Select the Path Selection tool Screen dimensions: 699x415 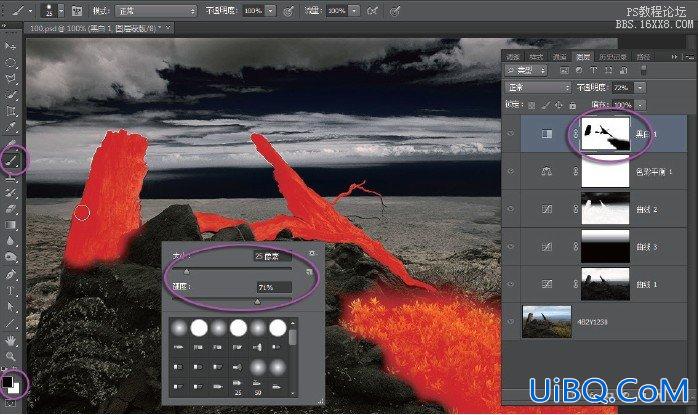(x=10, y=307)
